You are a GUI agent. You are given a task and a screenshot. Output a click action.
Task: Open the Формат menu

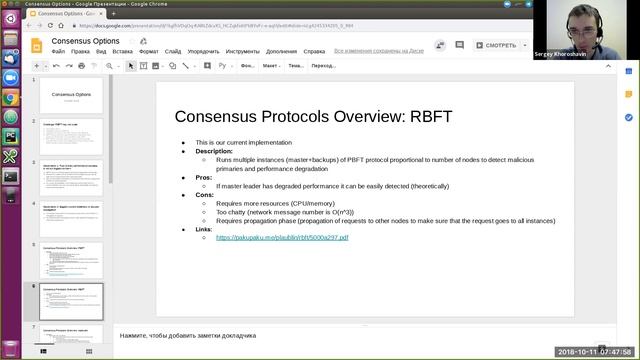[x=149, y=51]
